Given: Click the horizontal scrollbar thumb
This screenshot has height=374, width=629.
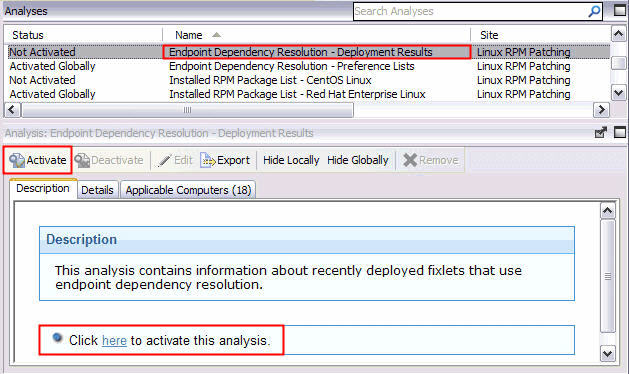Looking at the screenshot, I should [187, 110].
